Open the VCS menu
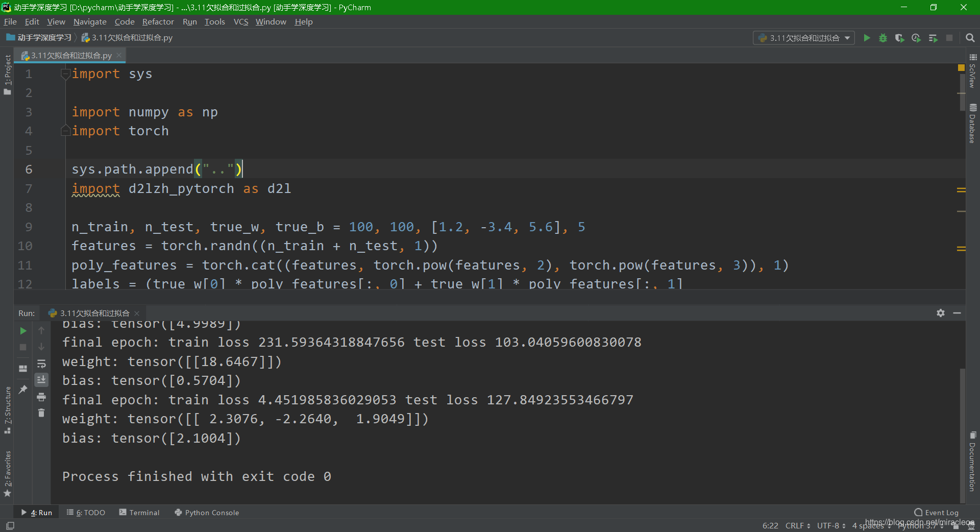 240,21
